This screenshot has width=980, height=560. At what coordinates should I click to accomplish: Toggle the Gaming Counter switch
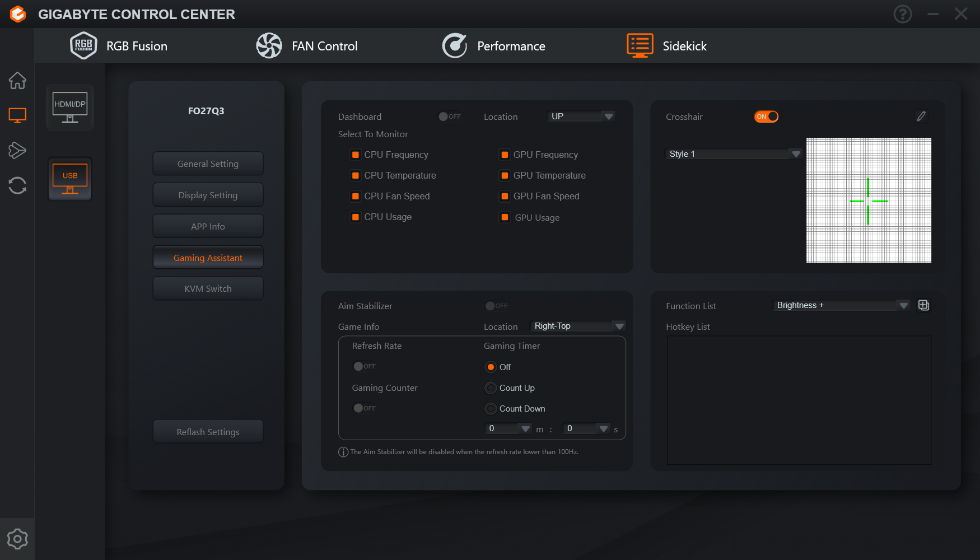[x=365, y=408]
